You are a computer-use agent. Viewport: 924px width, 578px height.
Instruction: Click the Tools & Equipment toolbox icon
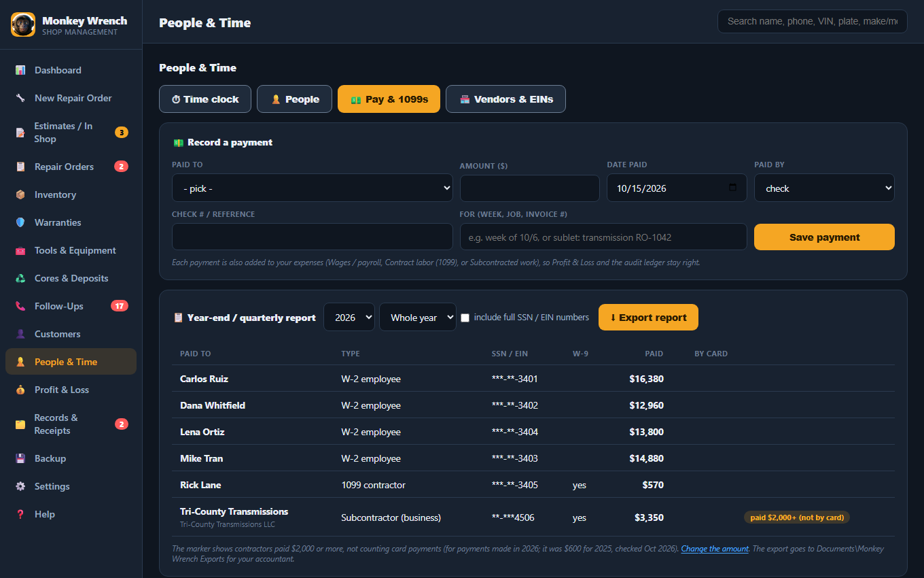[20, 250]
